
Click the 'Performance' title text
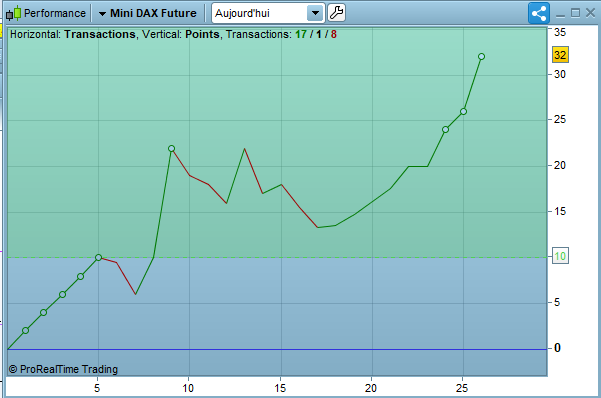click(x=55, y=13)
